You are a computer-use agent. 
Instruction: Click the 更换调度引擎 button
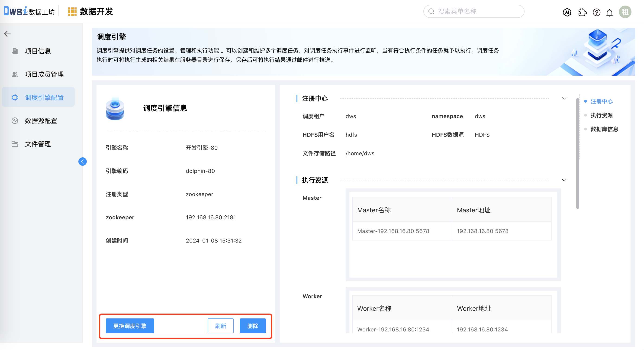point(129,326)
